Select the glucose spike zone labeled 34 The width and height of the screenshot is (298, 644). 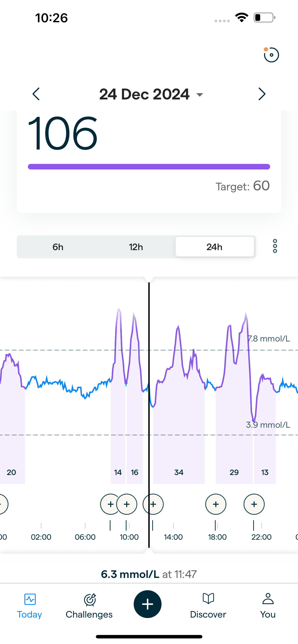179,472
